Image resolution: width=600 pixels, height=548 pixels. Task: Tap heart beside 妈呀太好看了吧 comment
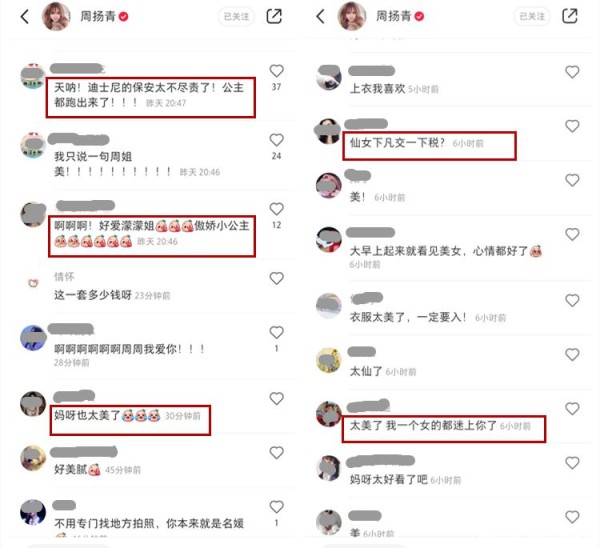tap(572, 463)
